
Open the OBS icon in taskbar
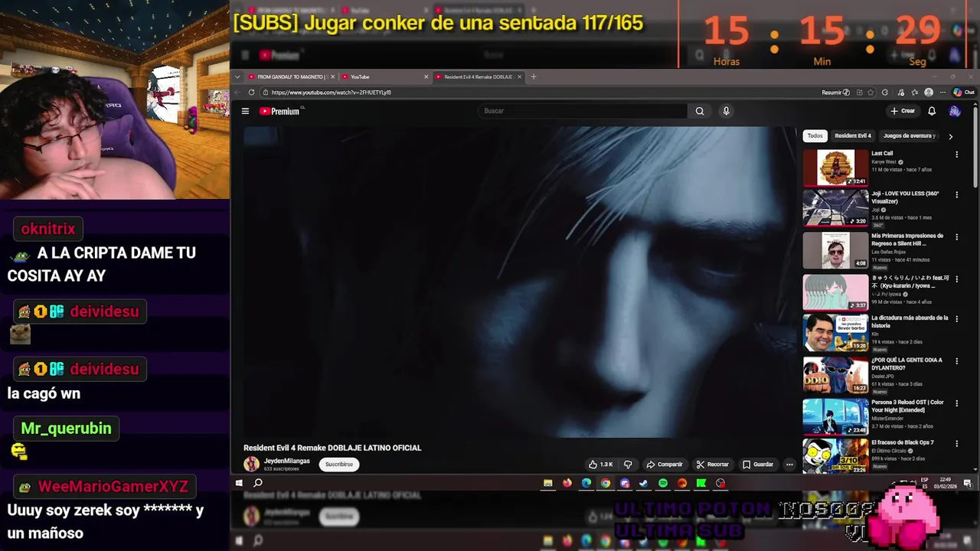720,483
